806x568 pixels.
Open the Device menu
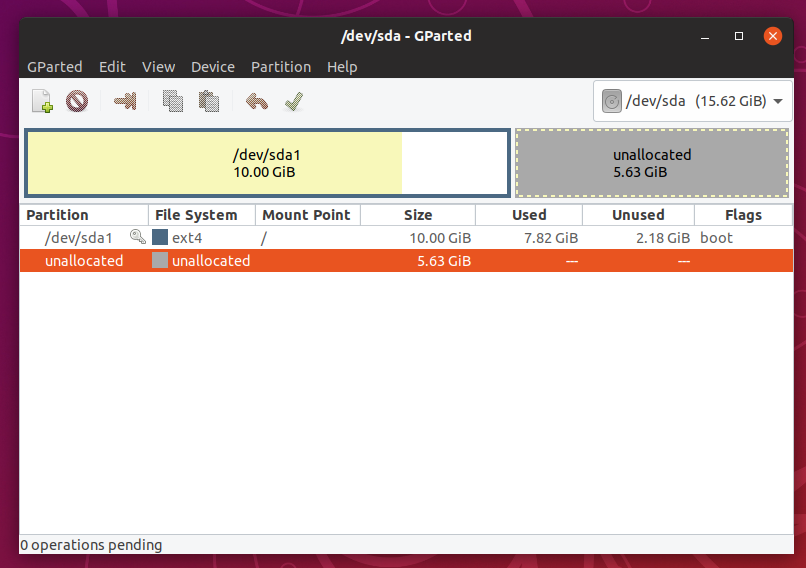pos(213,67)
